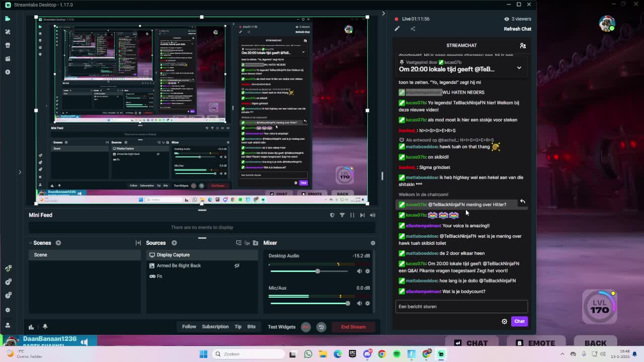644x362 pixels.
Task: Mute Desktop Audio in the Mixer
Action: coord(359,271)
